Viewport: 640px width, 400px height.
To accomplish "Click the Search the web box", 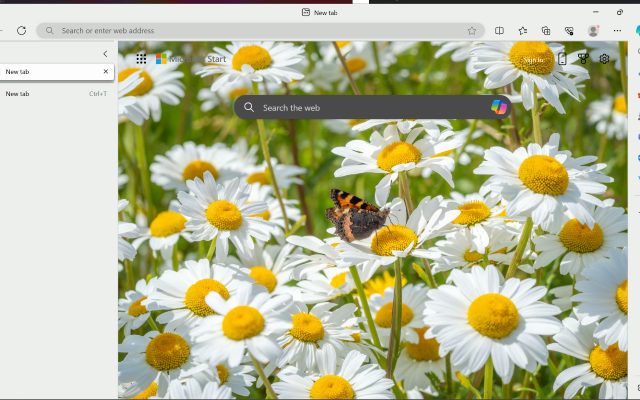I will [x=372, y=107].
